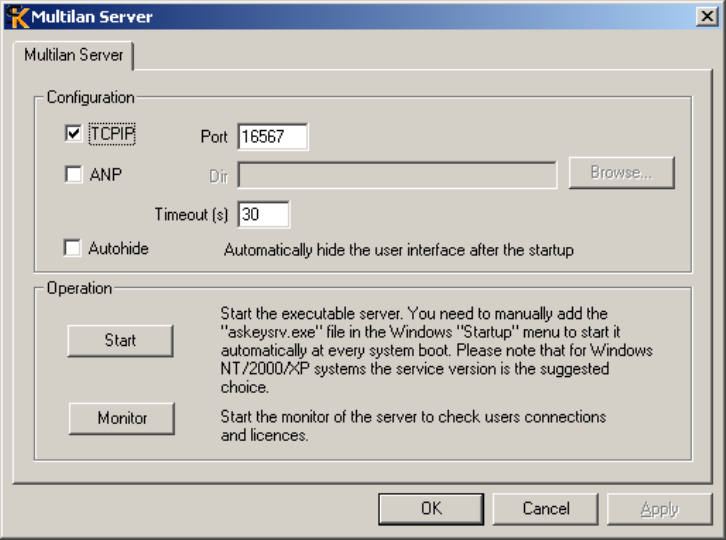Click the greyed-out Apply button
Viewport: 726px width, 540px height.
click(660, 509)
